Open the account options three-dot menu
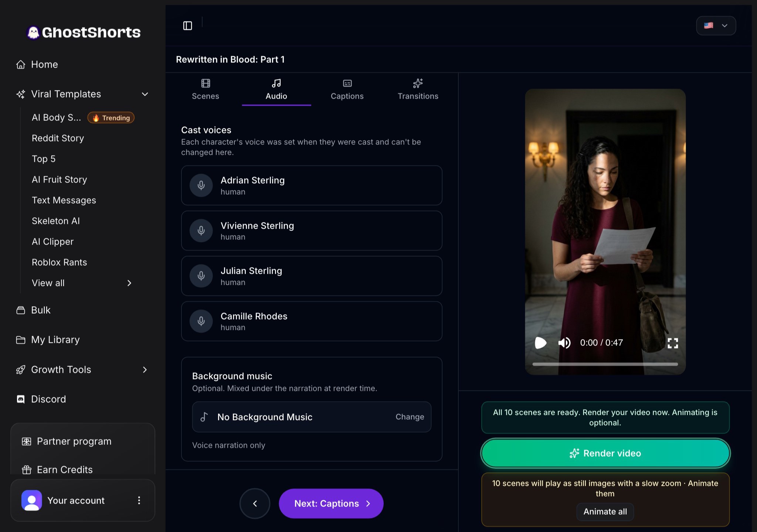757x532 pixels. click(x=139, y=500)
